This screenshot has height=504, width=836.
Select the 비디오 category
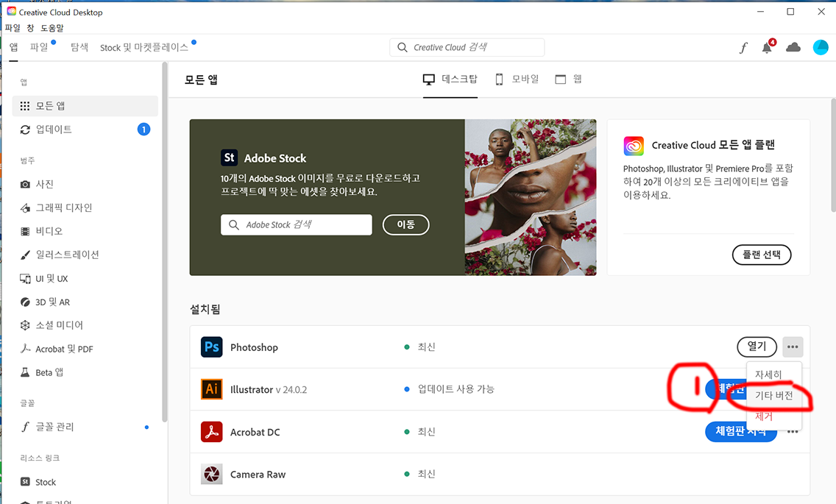point(41,231)
